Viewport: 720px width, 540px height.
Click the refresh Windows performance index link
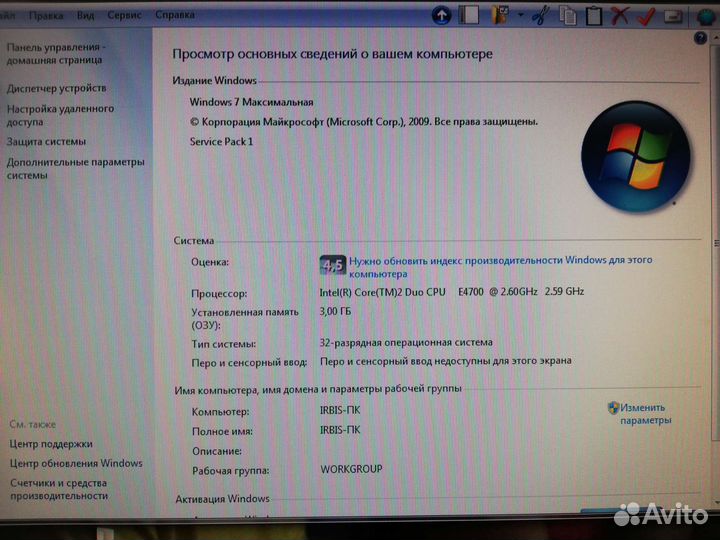pos(501,267)
